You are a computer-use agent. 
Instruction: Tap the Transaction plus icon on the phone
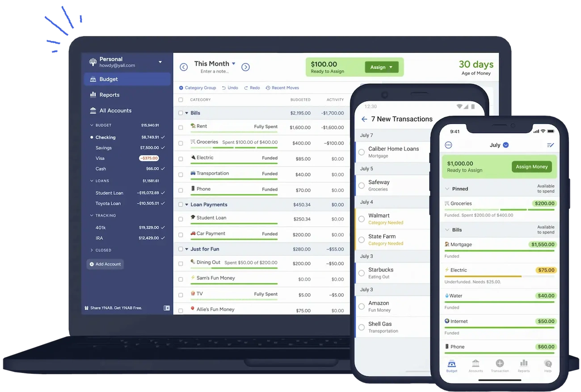coord(500,363)
